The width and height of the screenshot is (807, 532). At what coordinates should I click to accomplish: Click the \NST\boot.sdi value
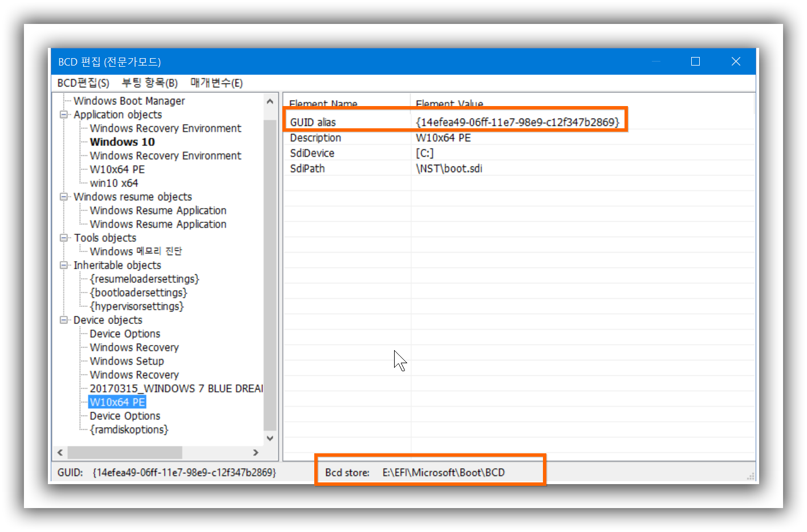(449, 169)
